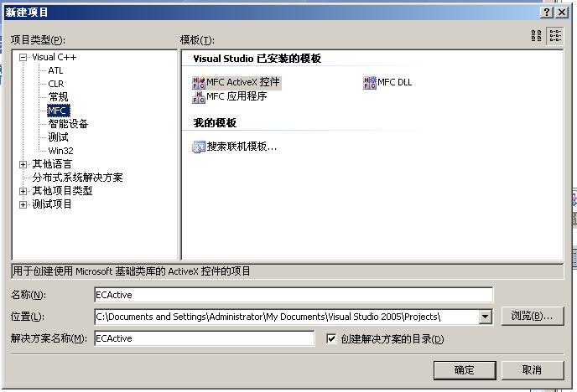
Task: Select the MFC DLL template icon
Action: tap(370, 83)
